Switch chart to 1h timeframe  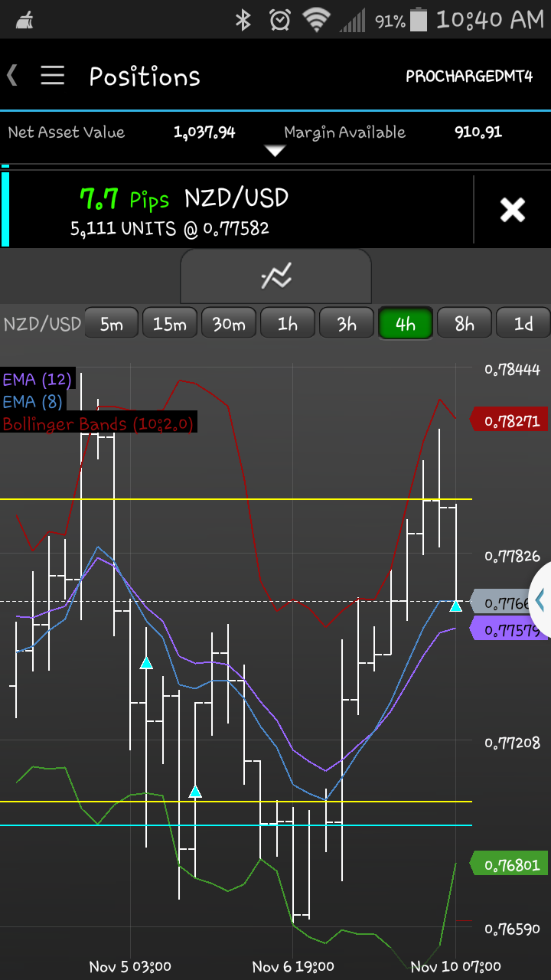coord(288,324)
